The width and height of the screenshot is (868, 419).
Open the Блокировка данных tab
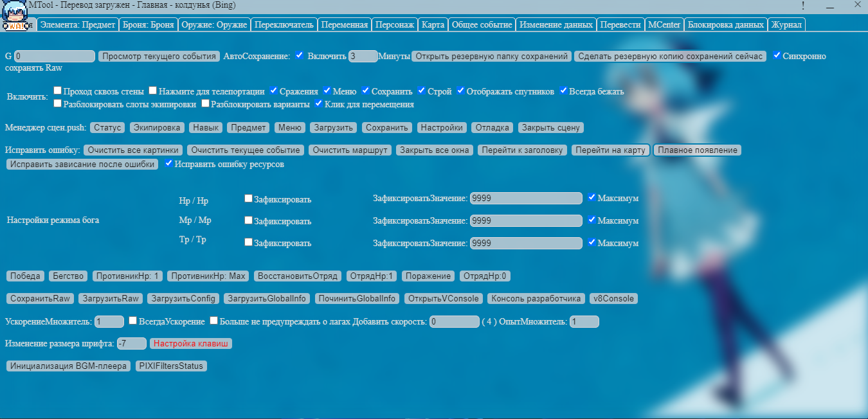[725, 24]
